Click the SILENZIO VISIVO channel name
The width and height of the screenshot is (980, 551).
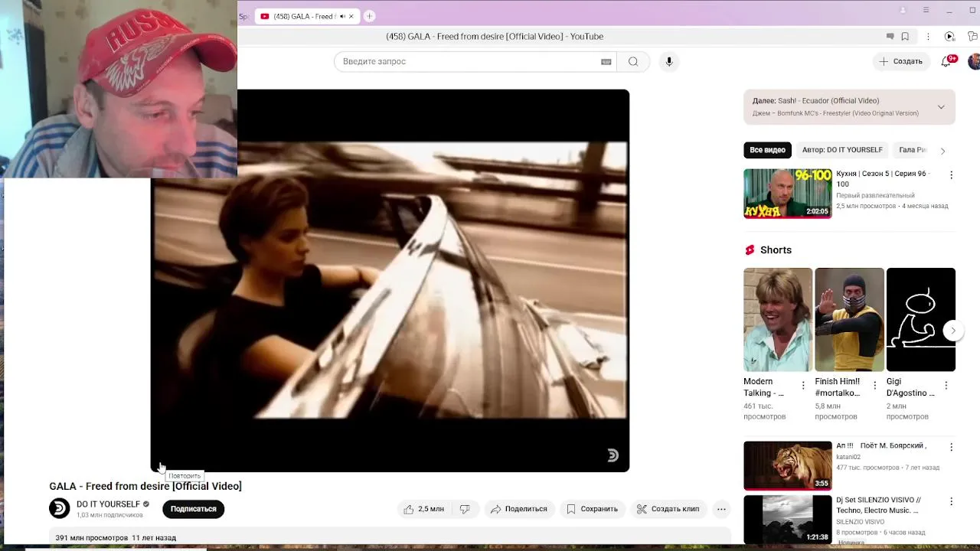tap(861, 522)
